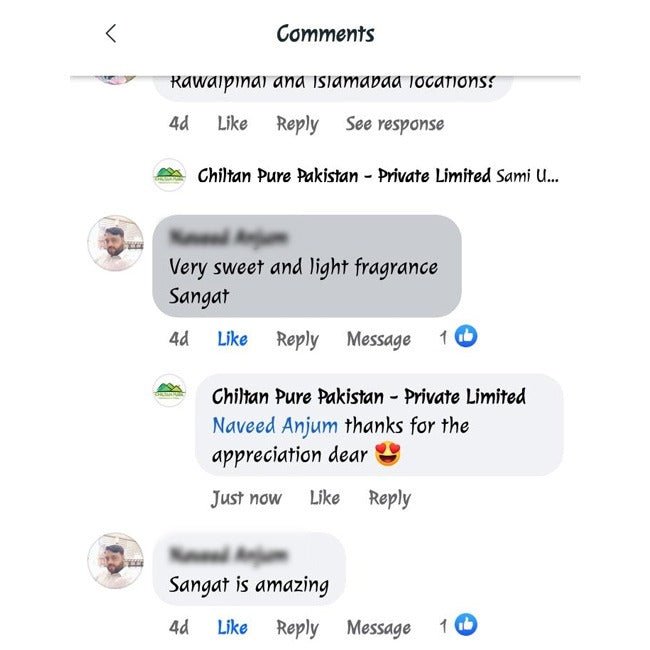The image size is (650, 650).
Task: Go back using the back arrow
Action: (x=111, y=34)
